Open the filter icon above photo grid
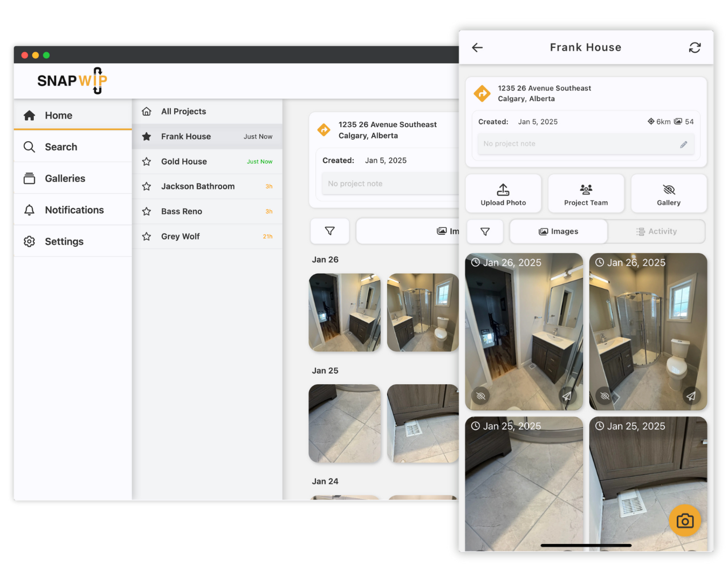The width and height of the screenshot is (728, 582). click(x=485, y=231)
